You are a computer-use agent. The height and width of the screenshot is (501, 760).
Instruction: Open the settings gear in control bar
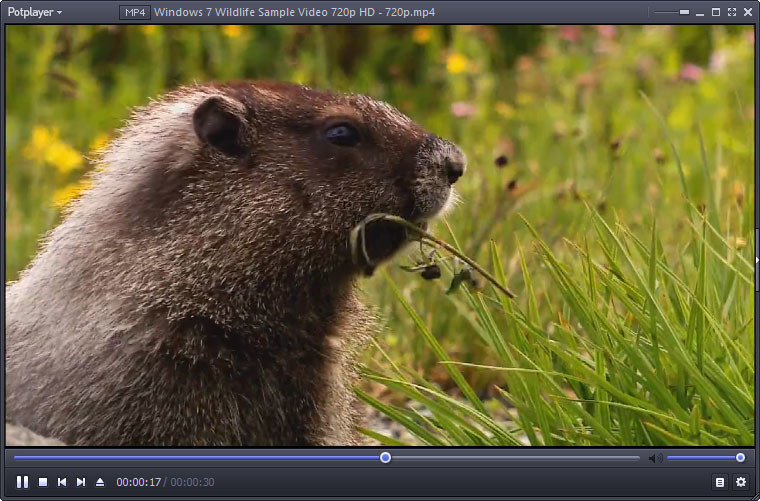point(741,482)
